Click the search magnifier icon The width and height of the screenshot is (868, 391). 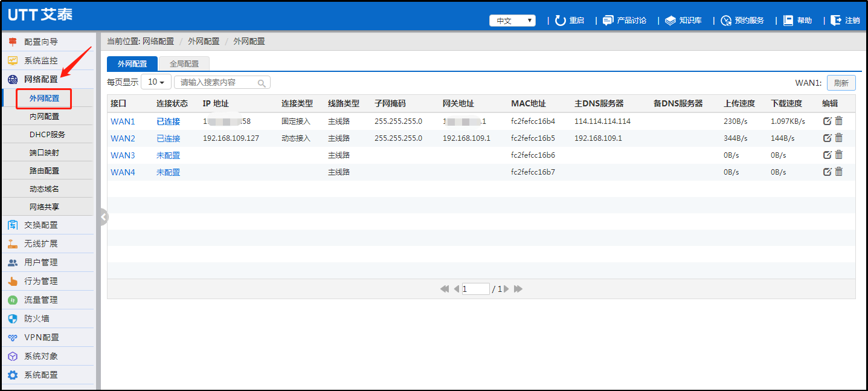[x=262, y=83]
